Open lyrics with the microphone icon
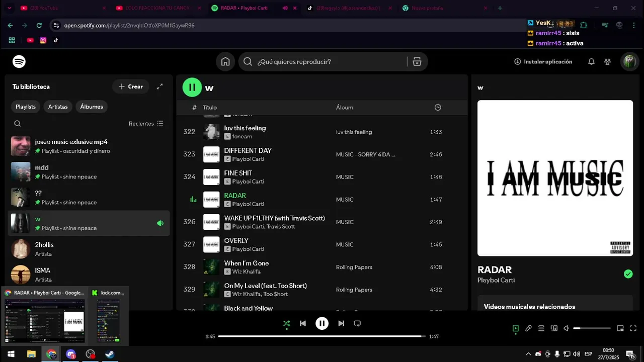Viewport: 644px width, 362px height. pos(528,328)
